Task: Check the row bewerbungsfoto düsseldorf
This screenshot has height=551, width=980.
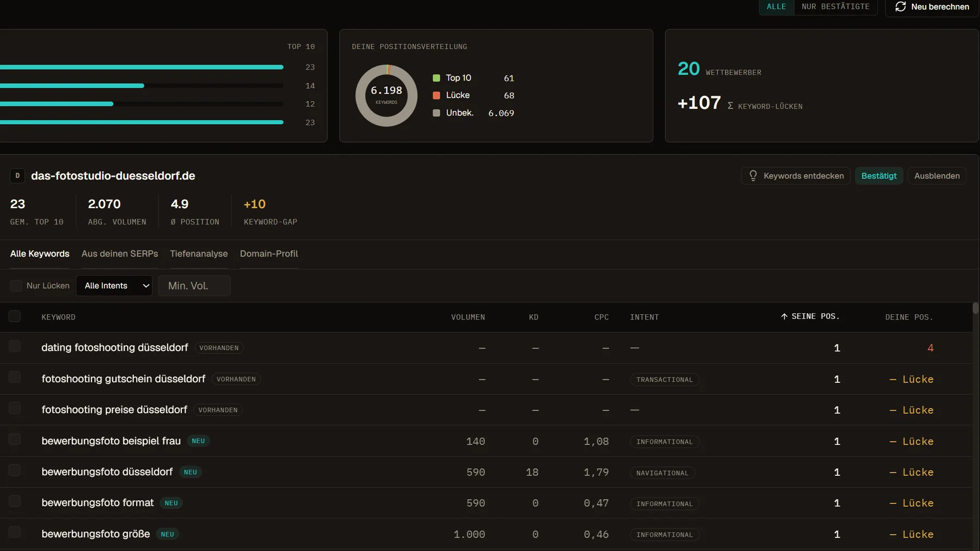Action: tap(15, 470)
